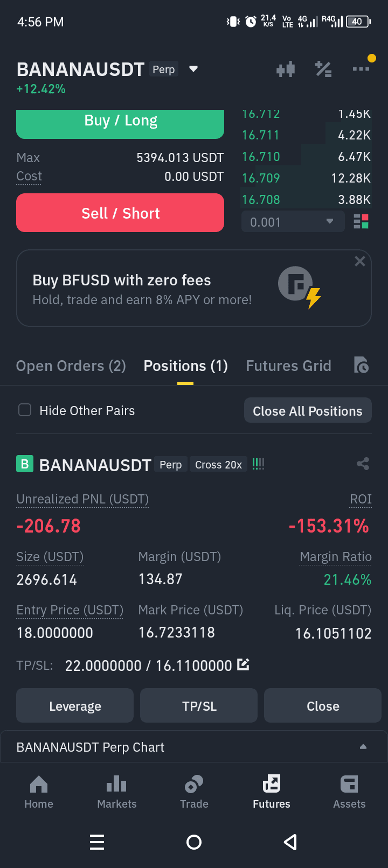Open the percent calculator icon
388x868 pixels.
[323, 69]
